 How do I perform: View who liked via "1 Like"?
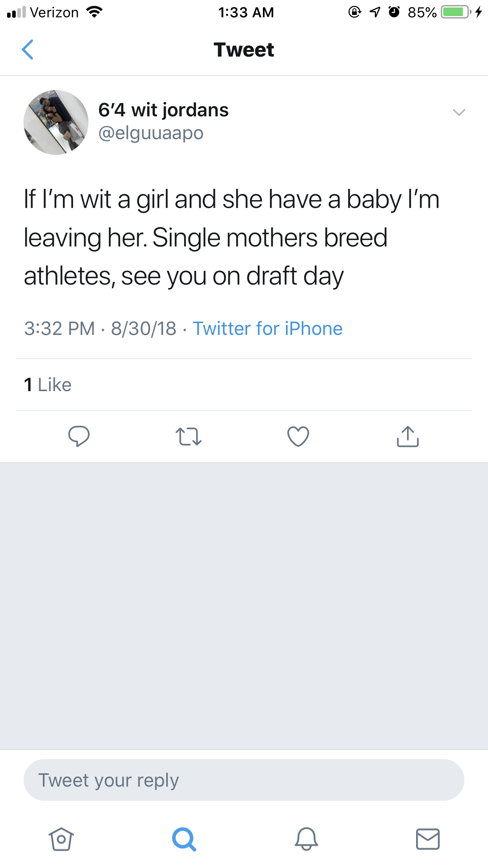click(48, 384)
